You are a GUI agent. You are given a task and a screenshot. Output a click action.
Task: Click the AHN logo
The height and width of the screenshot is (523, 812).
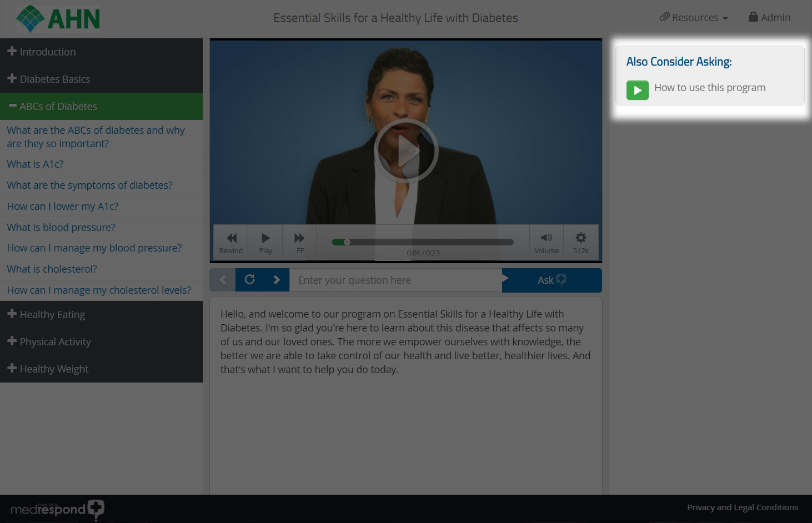point(59,19)
